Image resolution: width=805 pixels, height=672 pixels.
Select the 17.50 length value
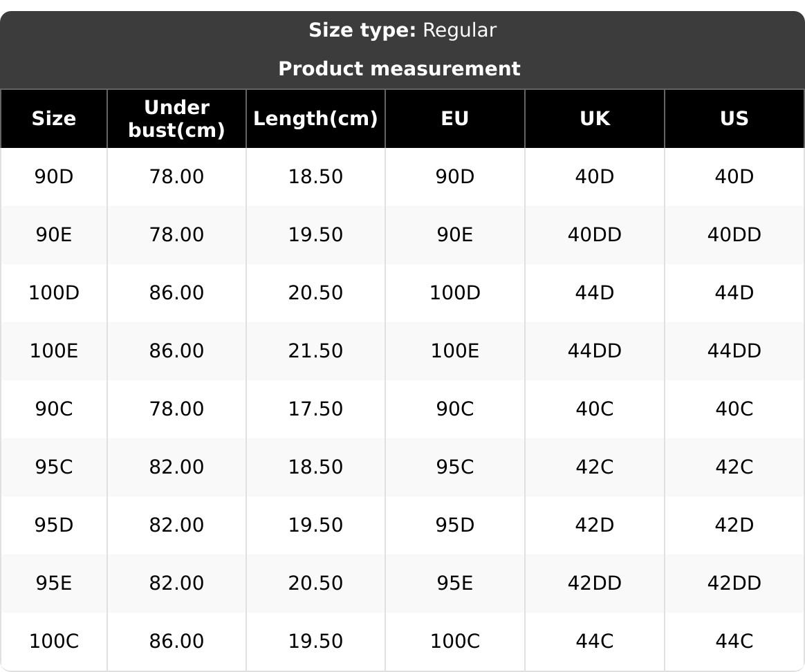[315, 409]
